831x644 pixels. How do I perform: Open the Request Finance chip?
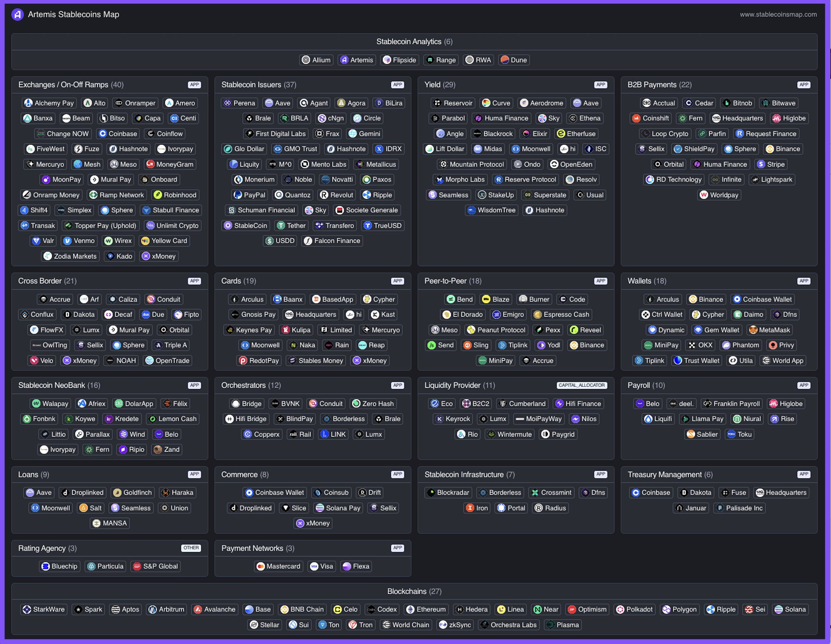point(766,134)
